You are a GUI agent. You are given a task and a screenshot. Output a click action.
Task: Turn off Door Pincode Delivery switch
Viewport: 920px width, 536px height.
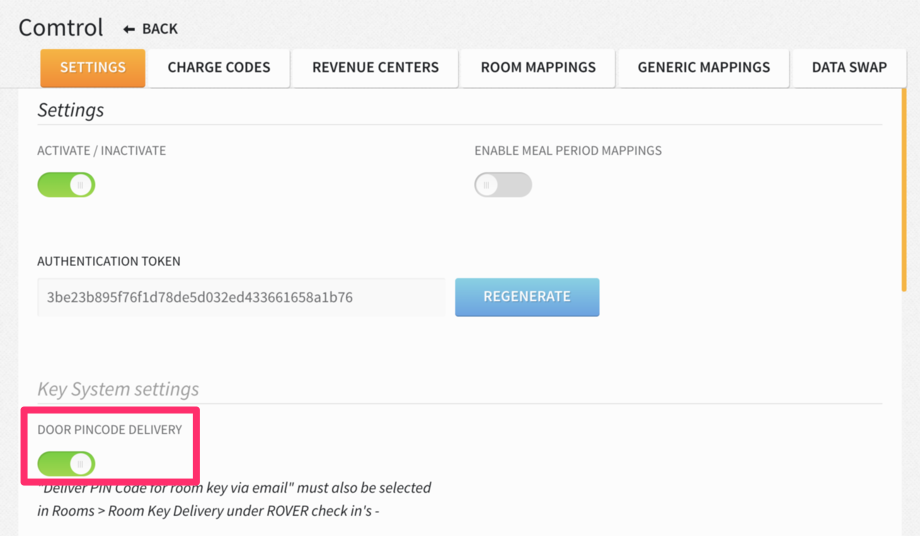(66, 464)
